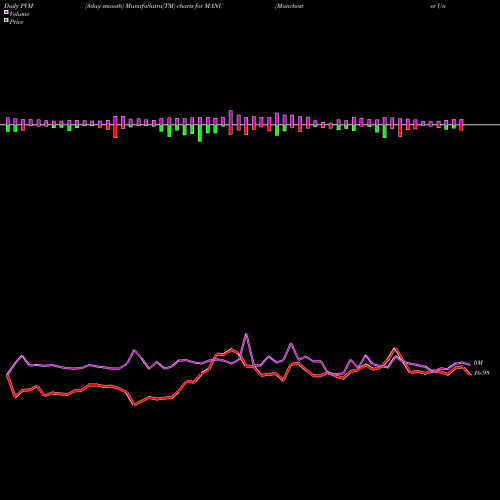Click the Price legend color swatch

(x=6, y=20)
